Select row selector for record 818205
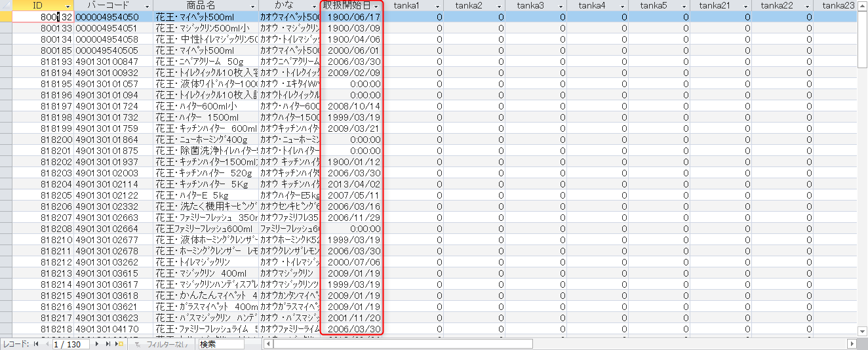Viewport: 868px width, 350px height. pyautogui.click(x=6, y=195)
